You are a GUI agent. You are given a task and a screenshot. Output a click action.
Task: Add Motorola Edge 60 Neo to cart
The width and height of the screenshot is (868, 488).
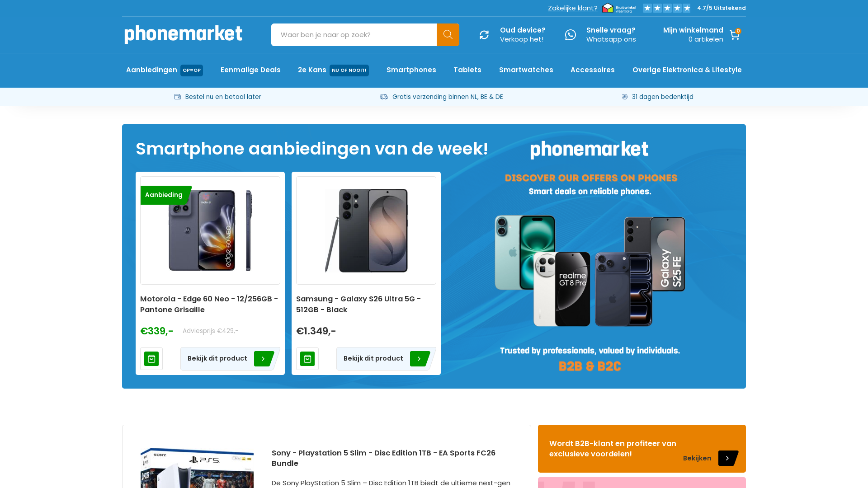click(x=151, y=359)
